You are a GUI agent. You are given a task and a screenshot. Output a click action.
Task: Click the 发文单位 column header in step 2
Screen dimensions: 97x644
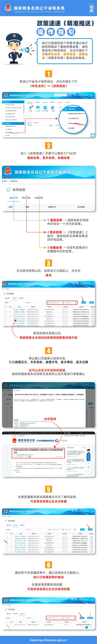81,207
